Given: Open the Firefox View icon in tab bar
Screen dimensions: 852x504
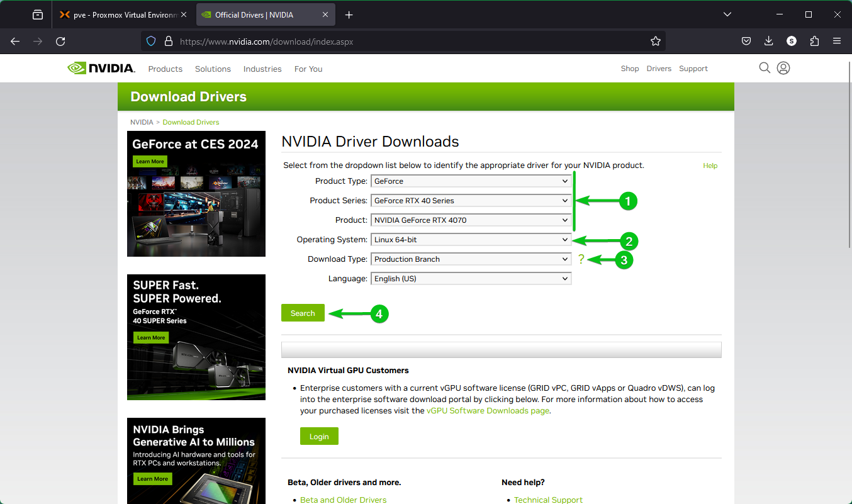Looking at the screenshot, I should (38, 14).
